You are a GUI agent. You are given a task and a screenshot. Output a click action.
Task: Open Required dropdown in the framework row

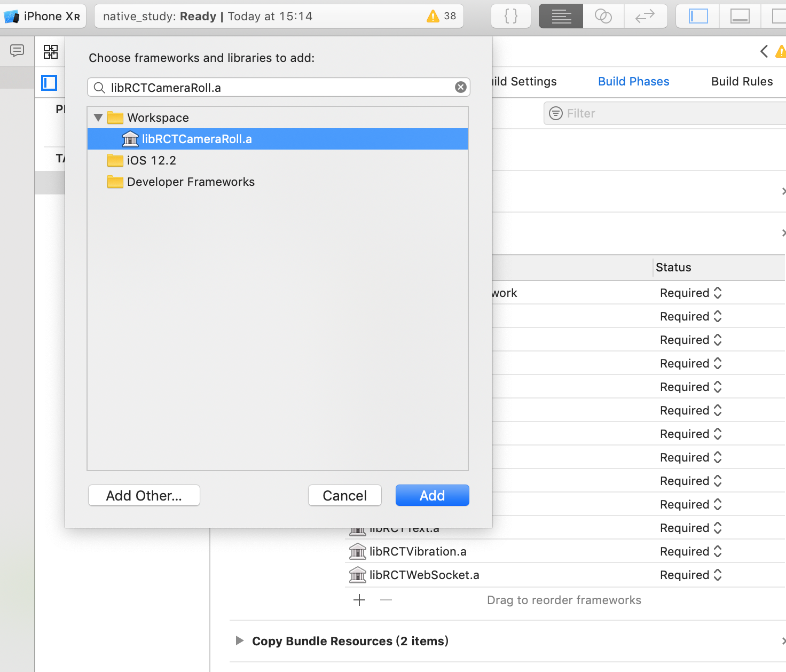(x=691, y=293)
